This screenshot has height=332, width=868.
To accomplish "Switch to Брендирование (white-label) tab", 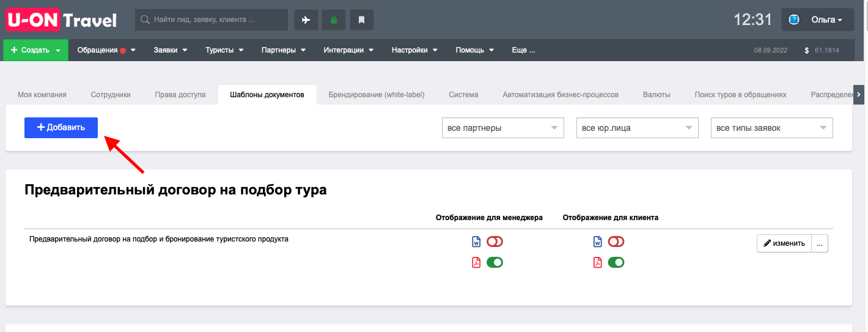I will 377,95.
